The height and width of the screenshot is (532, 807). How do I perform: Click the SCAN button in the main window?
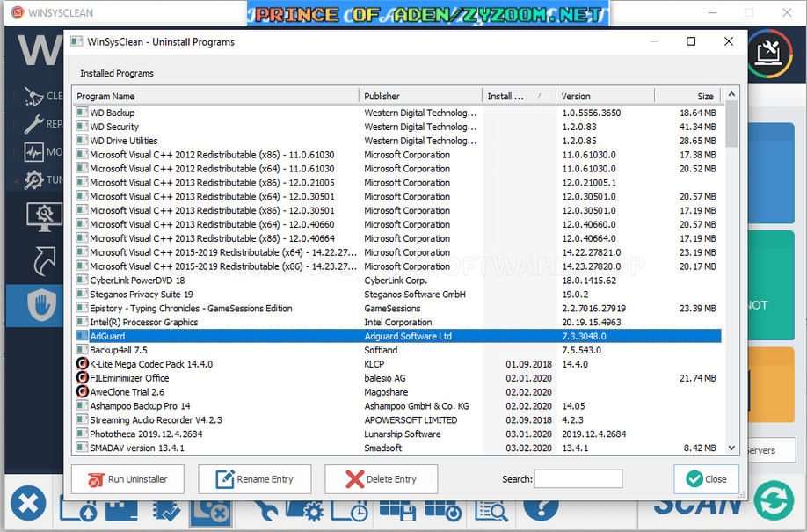coord(697,506)
